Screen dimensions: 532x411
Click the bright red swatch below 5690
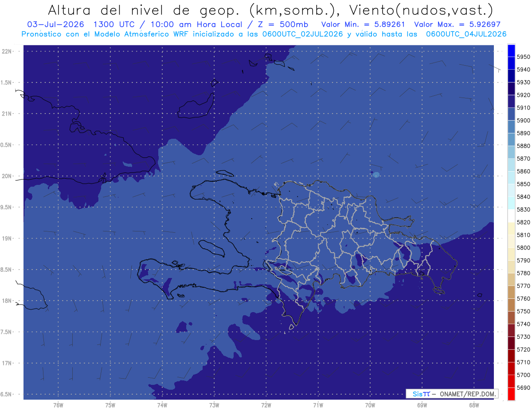[511, 394]
